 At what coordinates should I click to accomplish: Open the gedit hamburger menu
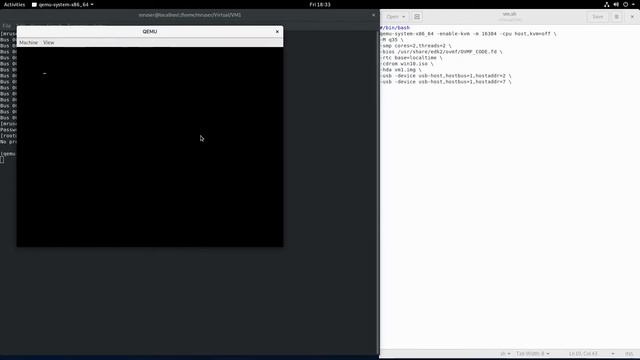click(617, 17)
